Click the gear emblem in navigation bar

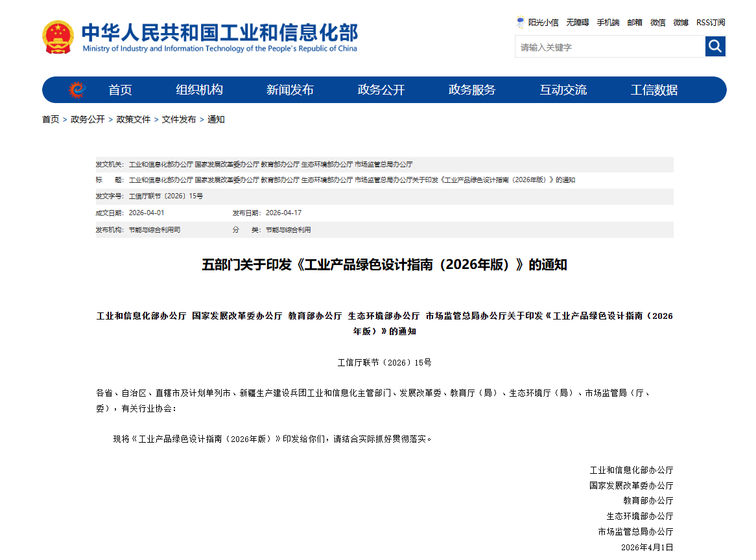(x=77, y=89)
